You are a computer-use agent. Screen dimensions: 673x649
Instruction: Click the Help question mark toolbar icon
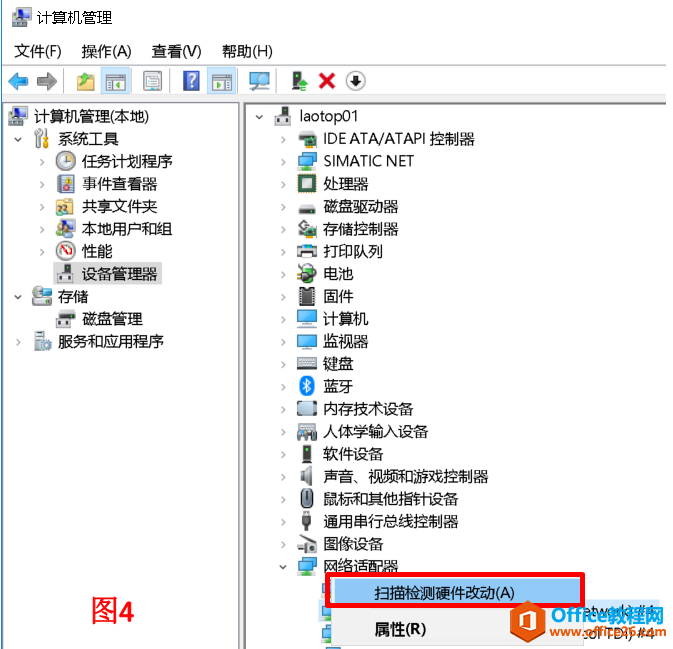tap(191, 81)
